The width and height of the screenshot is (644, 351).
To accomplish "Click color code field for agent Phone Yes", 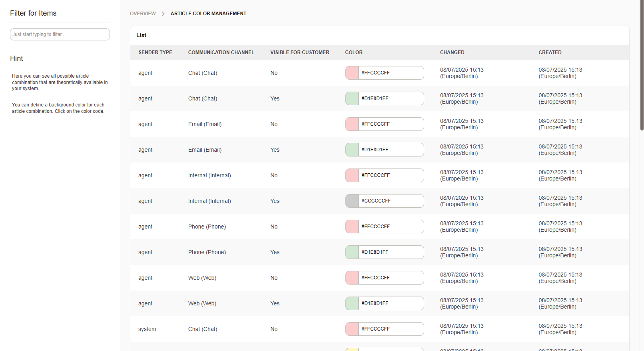I will tap(391, 252).
